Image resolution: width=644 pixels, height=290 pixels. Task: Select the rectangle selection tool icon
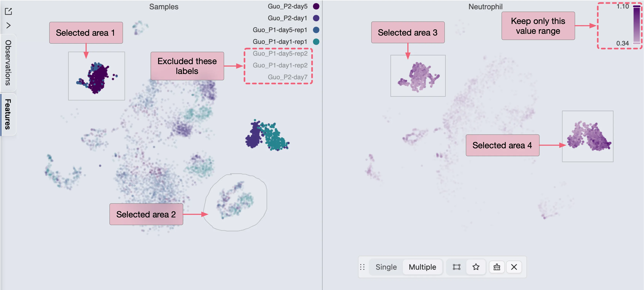[x=457, y=267]
